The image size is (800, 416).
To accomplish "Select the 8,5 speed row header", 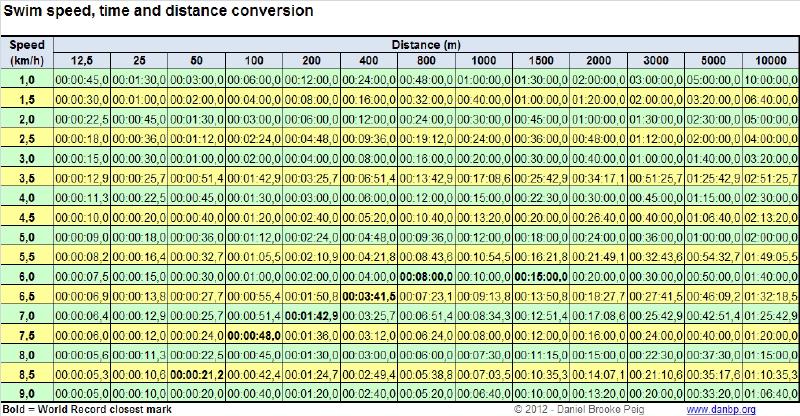I will 27,374.
